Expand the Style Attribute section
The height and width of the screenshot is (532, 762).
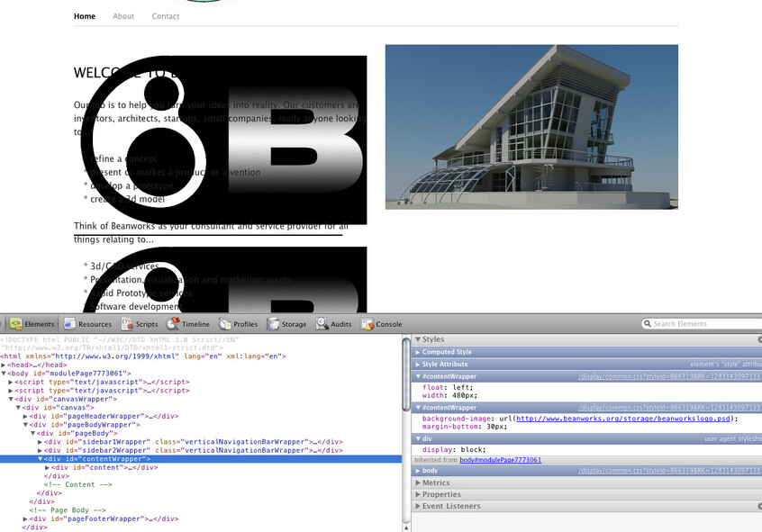[418, 364]
